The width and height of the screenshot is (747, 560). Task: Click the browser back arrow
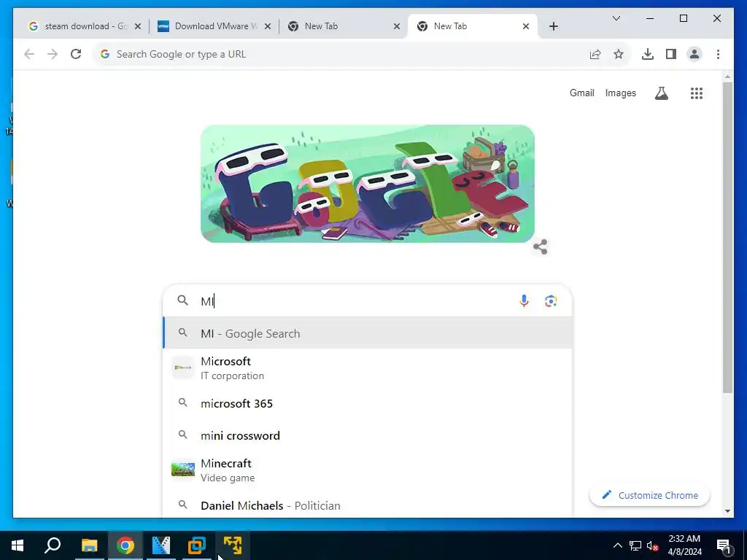(x=29, y=54)
